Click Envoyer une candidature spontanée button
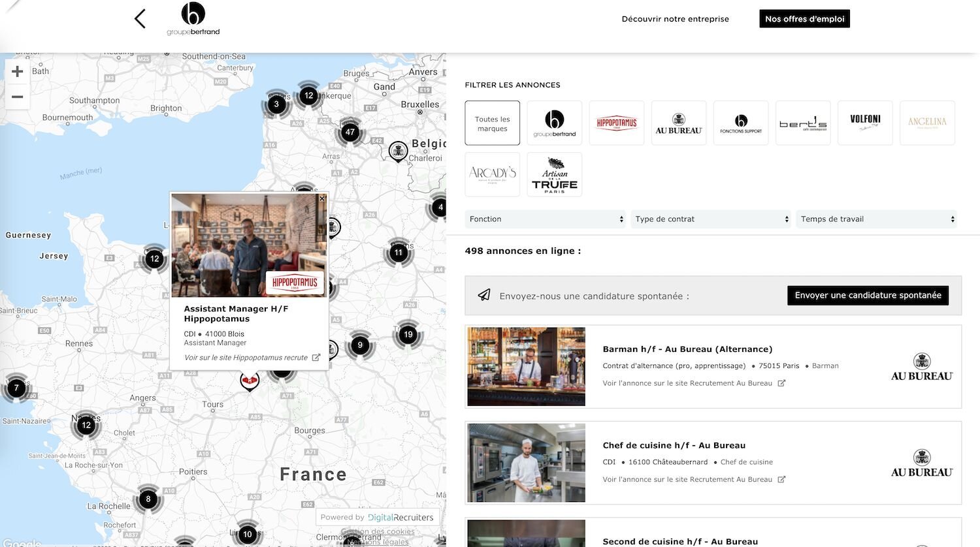The width and height of the screenshot is (980, 547). point(868,296)
